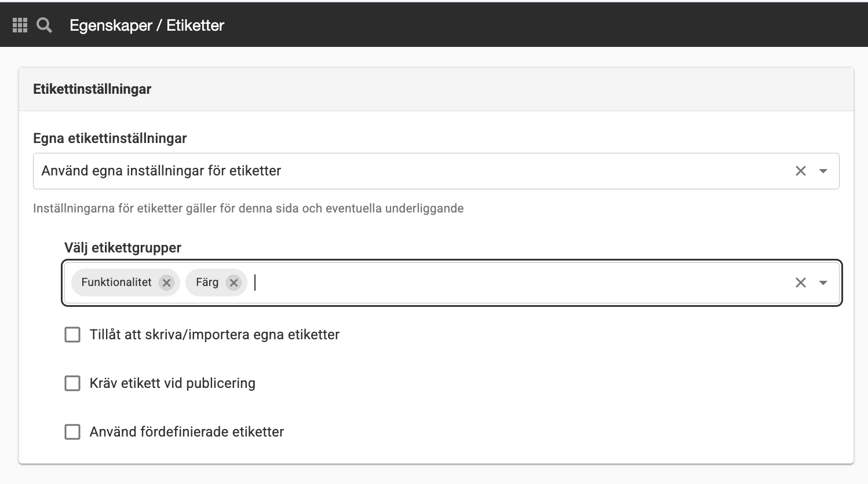Select the Funktionalitet chip label

click(x=116, y=282)
